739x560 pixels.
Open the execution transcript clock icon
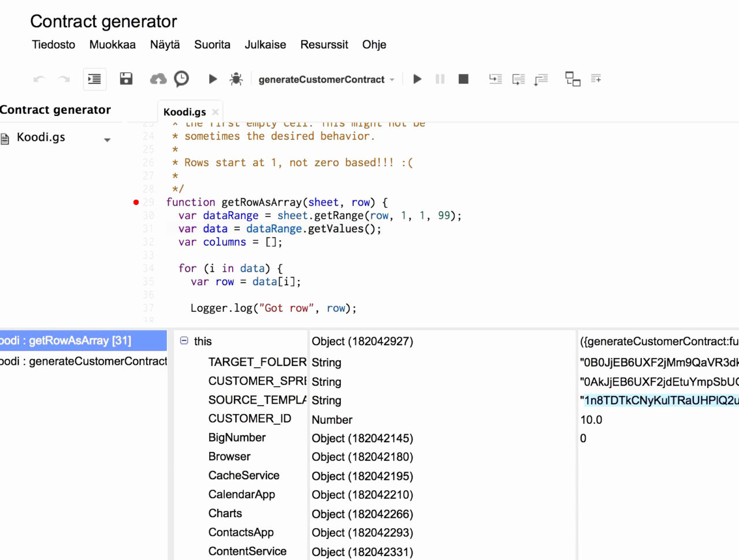(x=181, y=79)
